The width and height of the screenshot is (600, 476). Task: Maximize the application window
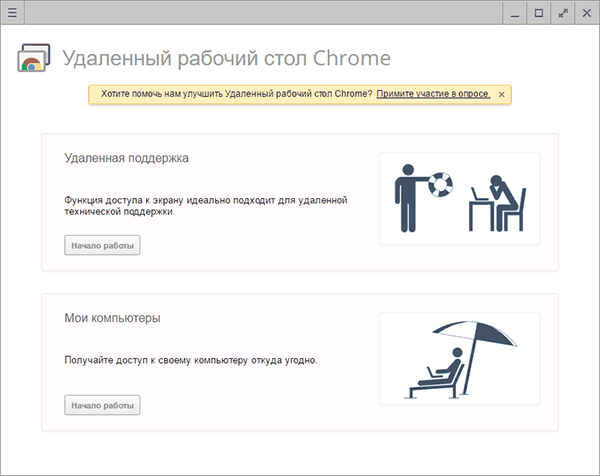pyautogui.click(x=539, y=12)
